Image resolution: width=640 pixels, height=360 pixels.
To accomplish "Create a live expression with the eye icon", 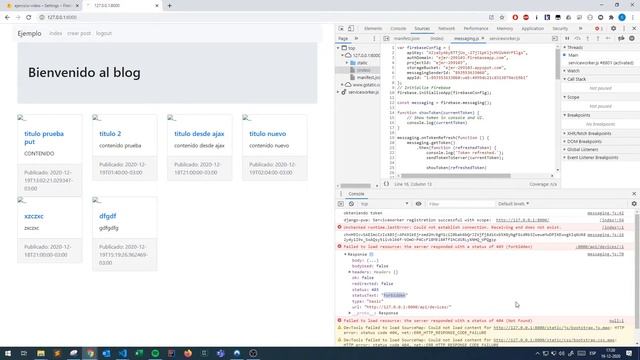I will click(418, 204).
